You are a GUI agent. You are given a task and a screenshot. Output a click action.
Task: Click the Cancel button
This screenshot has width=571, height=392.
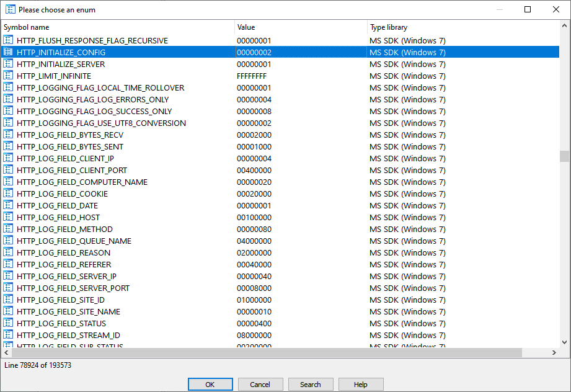click(x=260, y=384)
